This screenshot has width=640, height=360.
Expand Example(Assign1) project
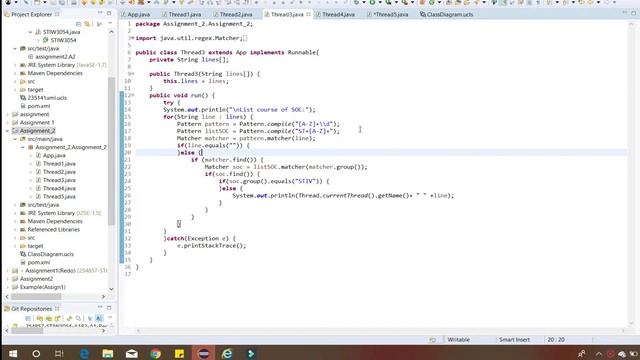(7, 287)
